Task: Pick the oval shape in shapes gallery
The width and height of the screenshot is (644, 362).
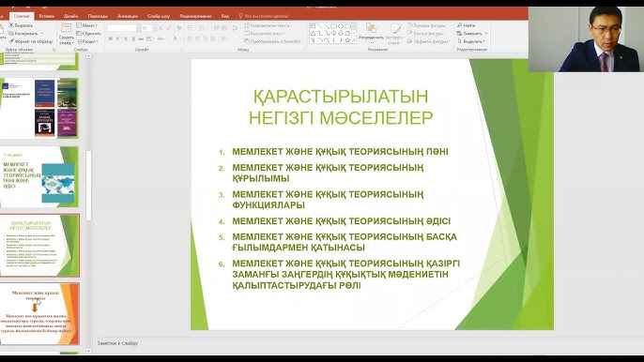Action: 341,26
